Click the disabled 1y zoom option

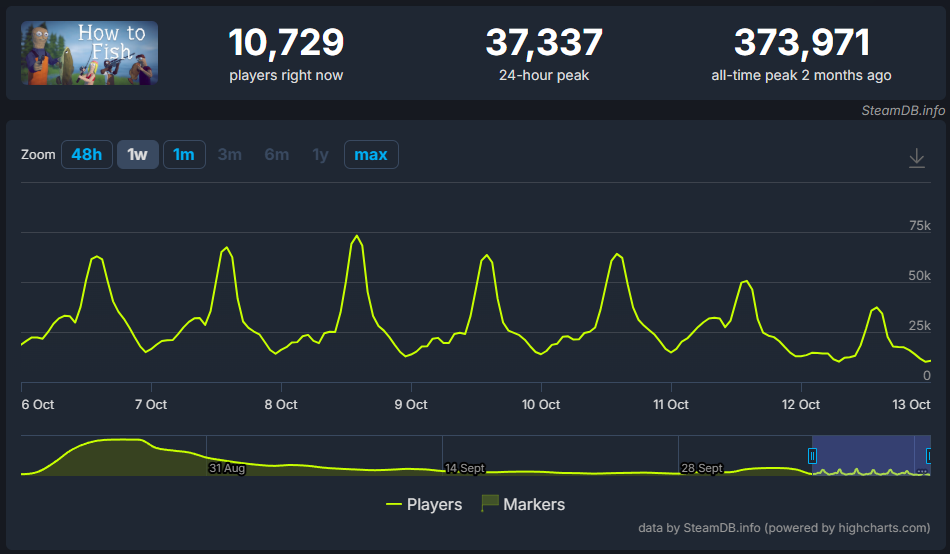point(320,155)
